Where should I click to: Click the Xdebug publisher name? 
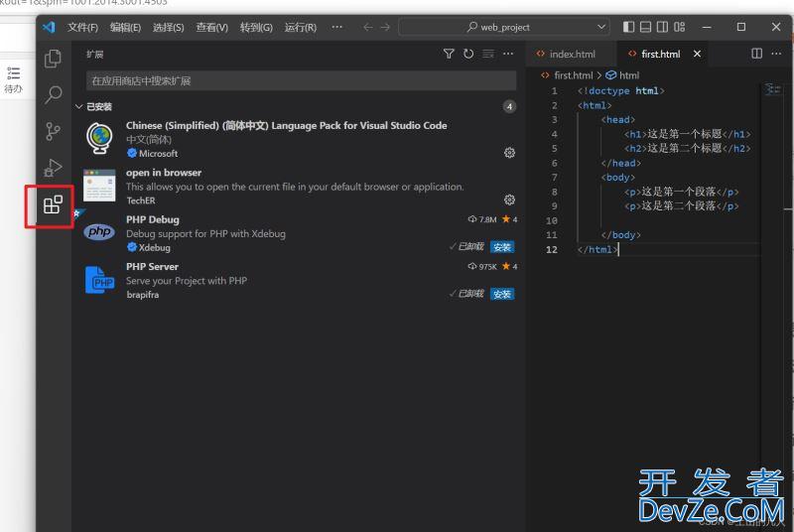[155, 247]
